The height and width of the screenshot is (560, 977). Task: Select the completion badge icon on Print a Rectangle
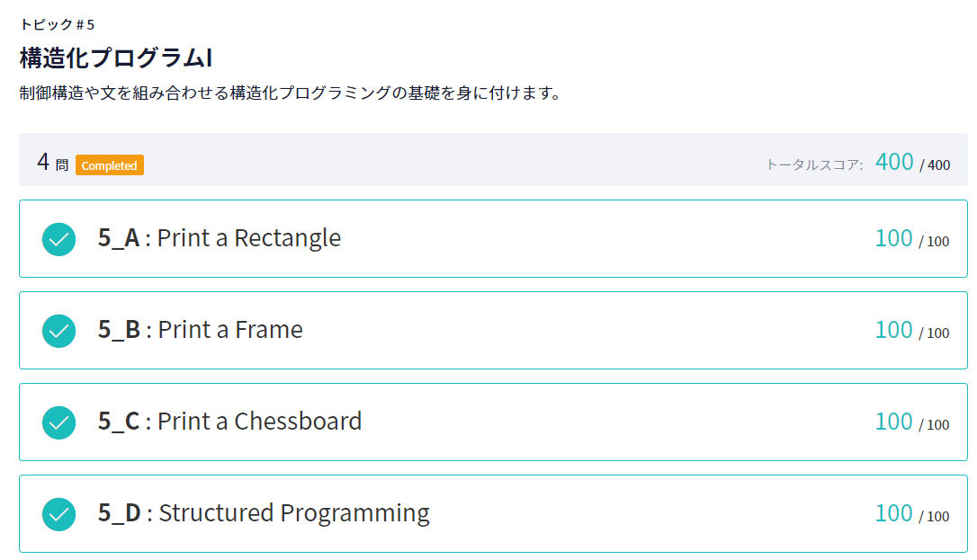coord(58,239)
